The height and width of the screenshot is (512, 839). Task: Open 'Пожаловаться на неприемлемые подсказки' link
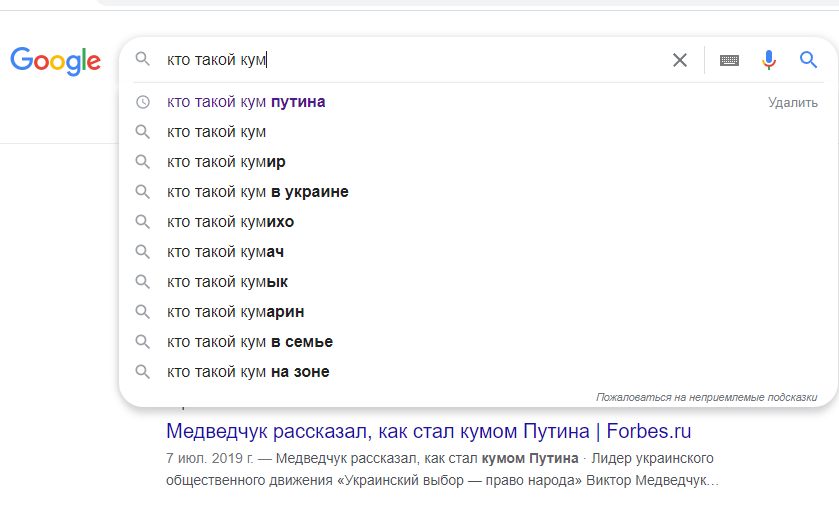tap(706, 397)
